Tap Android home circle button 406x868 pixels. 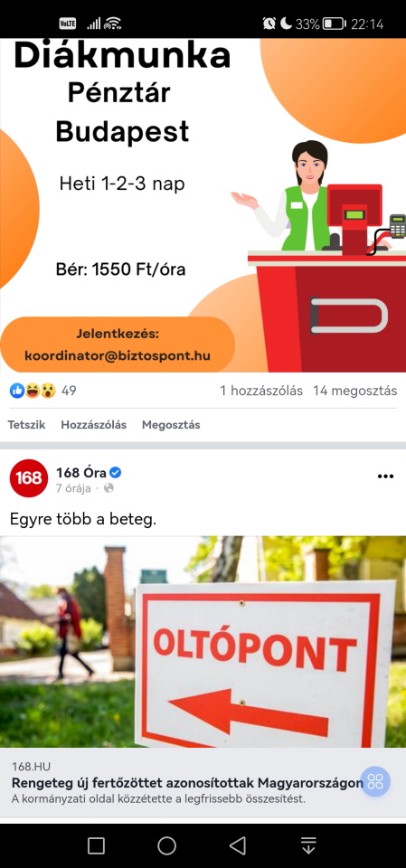coord(166,845)
